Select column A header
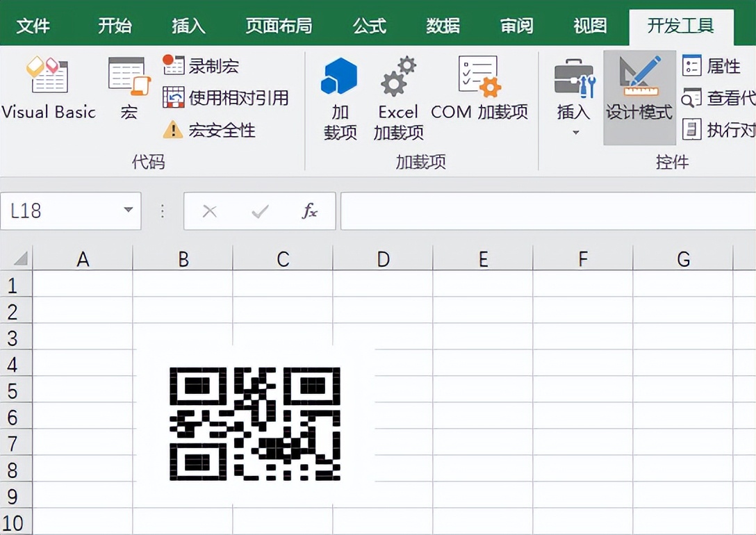Screen dimensions: 756x535 click(83, 259)
